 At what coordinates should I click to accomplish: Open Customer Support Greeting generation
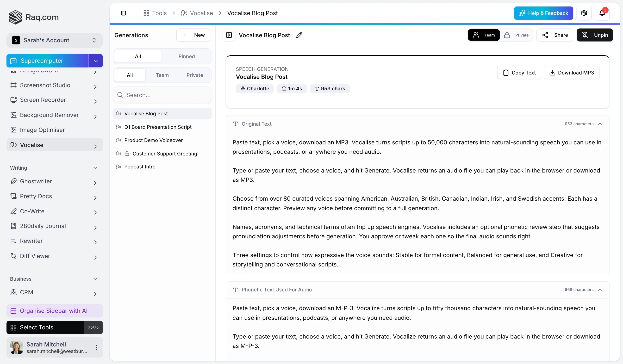[x=162, y=154]
